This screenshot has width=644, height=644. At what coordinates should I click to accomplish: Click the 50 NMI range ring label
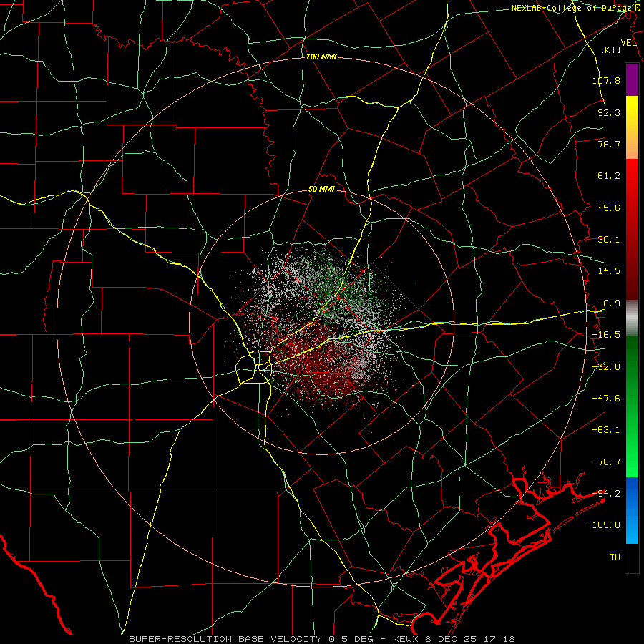[321, 190]
